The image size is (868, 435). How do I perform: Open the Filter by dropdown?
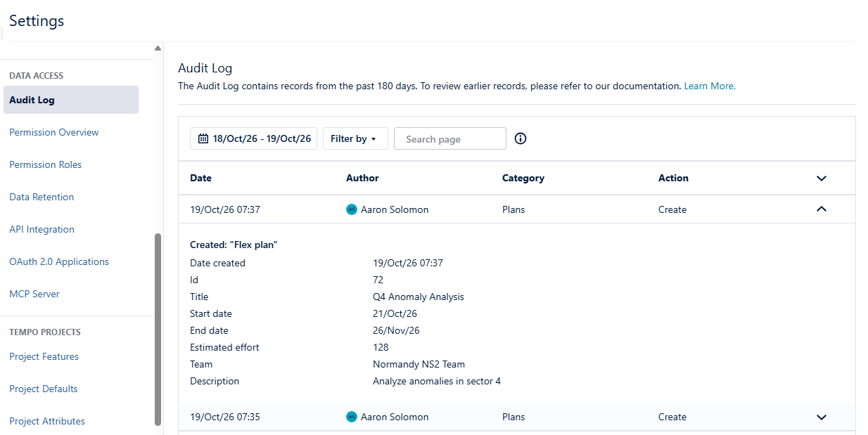tap(355, 138)
